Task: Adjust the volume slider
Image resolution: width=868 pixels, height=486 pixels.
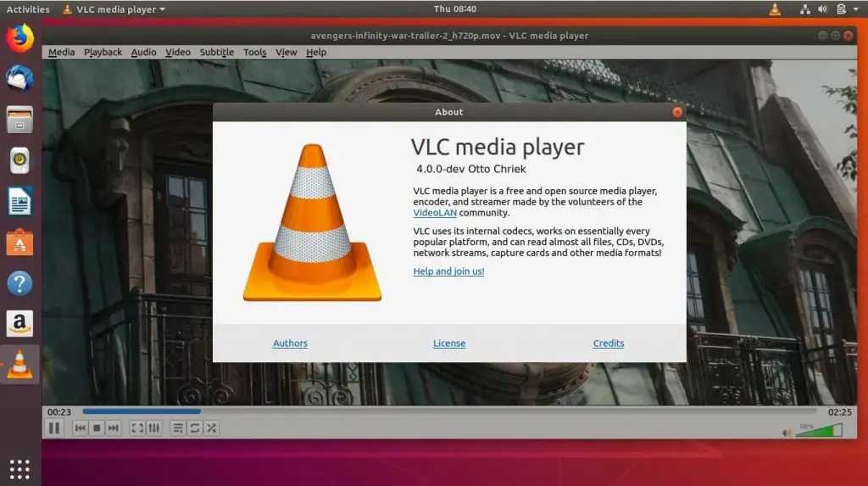Action: [819, 430]
